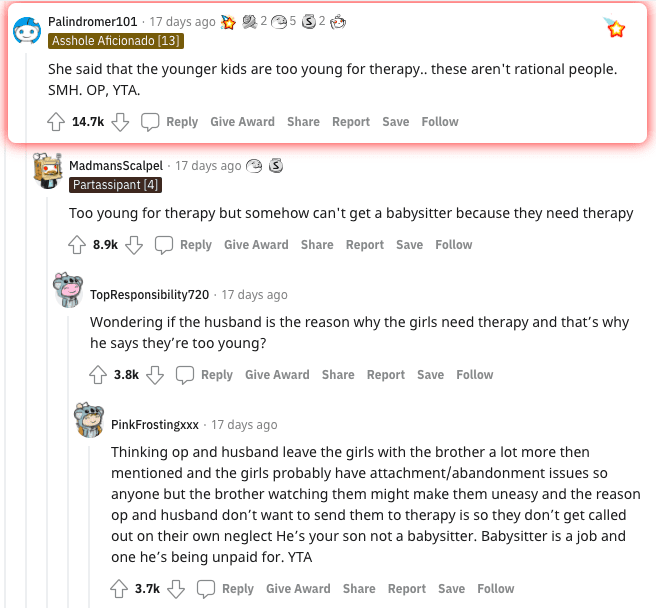Image resolution: width=656 pixels, height=608 pixels.
Task: Click the star award icon at top right
Action: pos(614,28)
